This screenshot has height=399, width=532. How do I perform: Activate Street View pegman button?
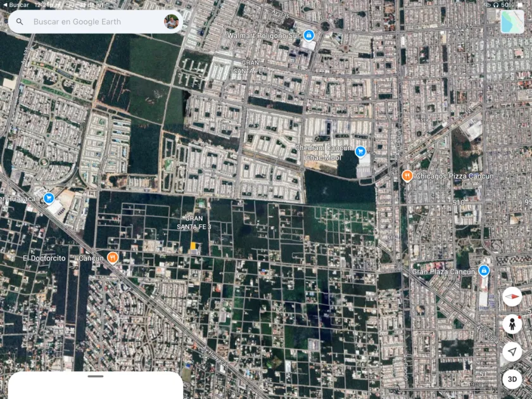pos(512,324)
